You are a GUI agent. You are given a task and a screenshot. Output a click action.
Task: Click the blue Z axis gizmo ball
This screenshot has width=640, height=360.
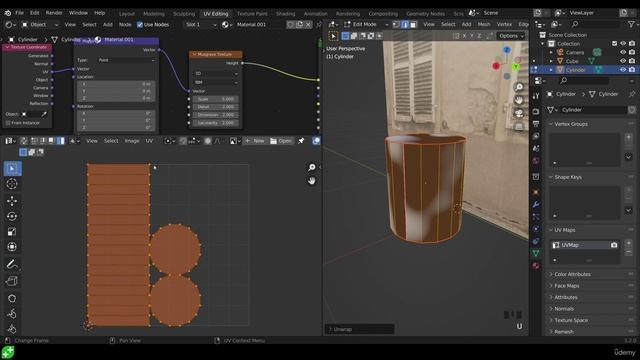(507, 50)
